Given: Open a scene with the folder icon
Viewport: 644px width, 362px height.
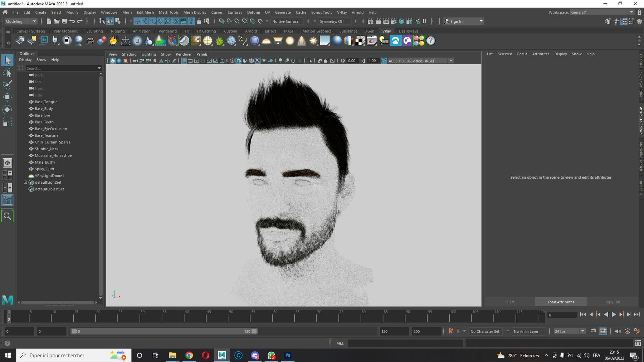Looking at the screenshot, I should click(57, 21).
